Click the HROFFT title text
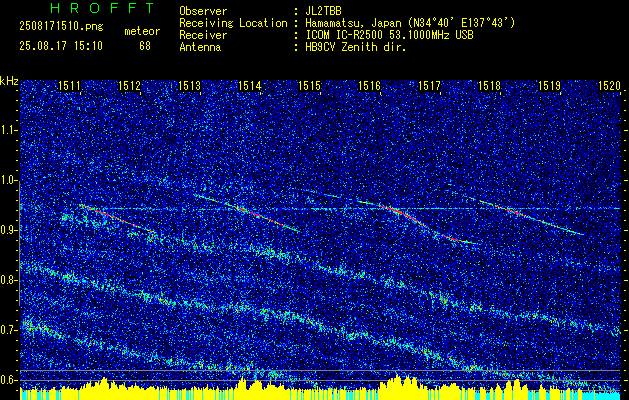Screen dimensions: 629x400 pyautogui.click(x=102, y=8)
